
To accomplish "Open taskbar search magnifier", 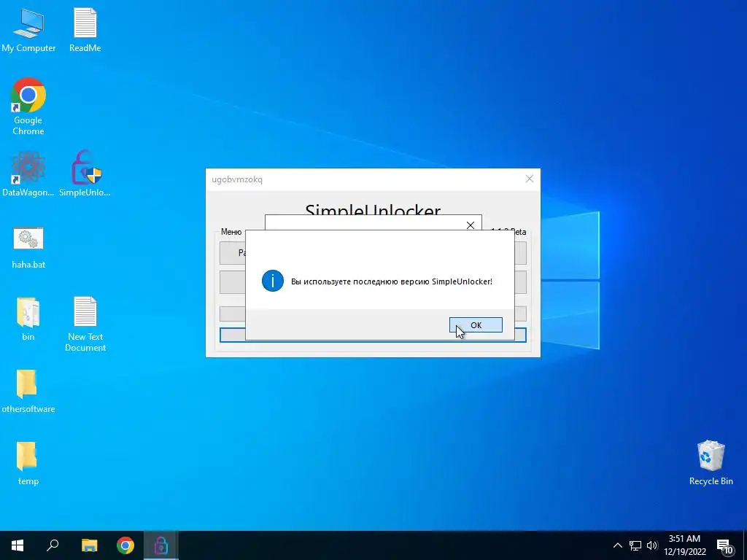I will 53,545.
